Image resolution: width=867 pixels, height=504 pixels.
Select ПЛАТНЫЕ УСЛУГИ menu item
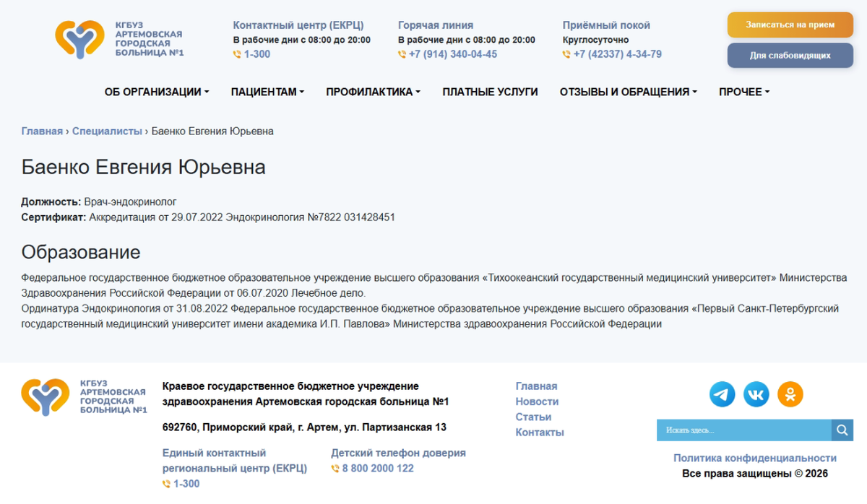491,92
